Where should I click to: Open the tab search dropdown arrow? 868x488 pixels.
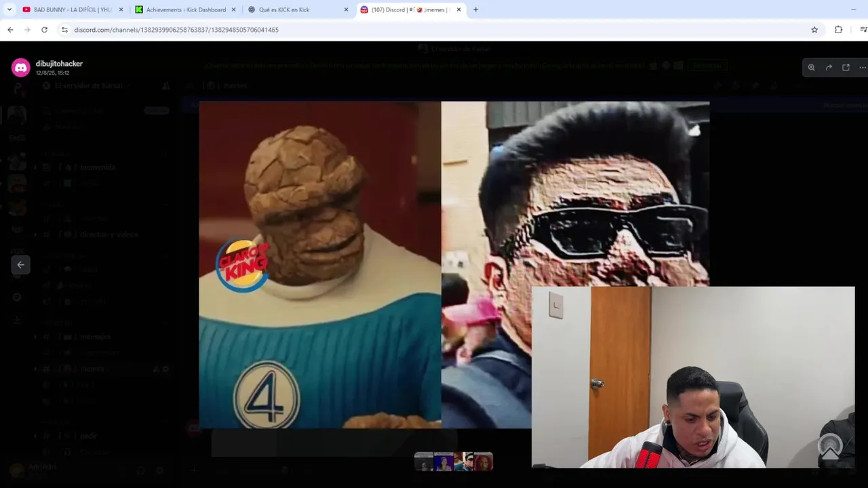[9, 9]
